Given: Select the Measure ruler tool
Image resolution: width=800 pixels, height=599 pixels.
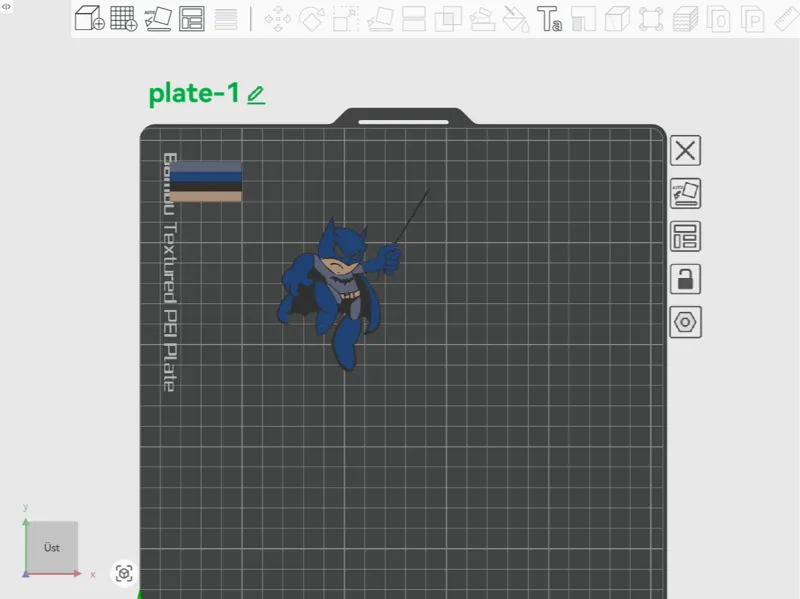Looking at the screenshot, I should [786, 19].
